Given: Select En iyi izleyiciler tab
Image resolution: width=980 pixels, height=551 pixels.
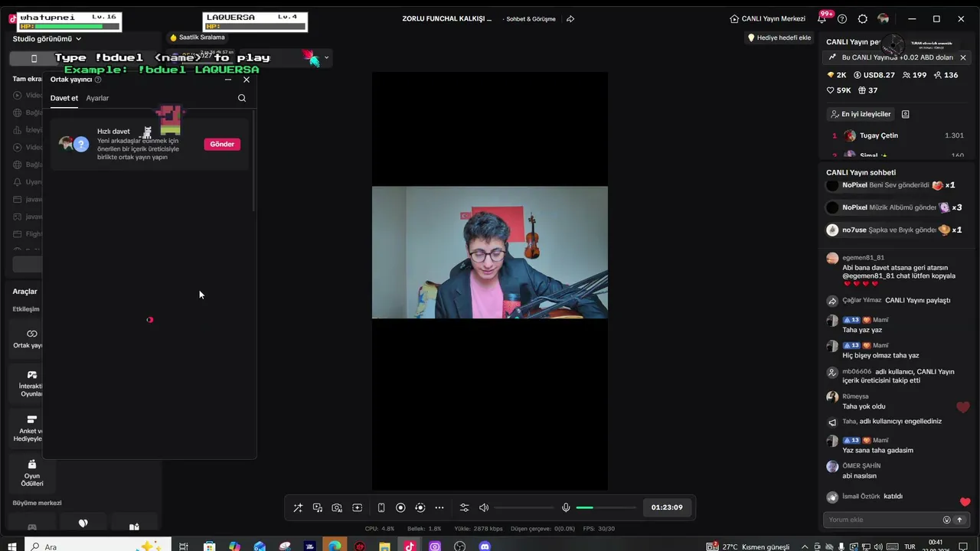Looking at the screenshot, I should (x=861, y=114).
